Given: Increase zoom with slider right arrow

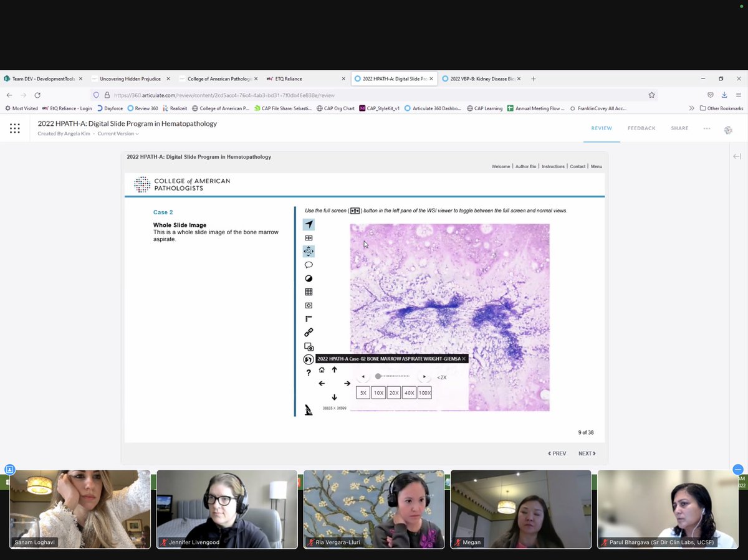Looking at the screenshot, I should 424,376.
